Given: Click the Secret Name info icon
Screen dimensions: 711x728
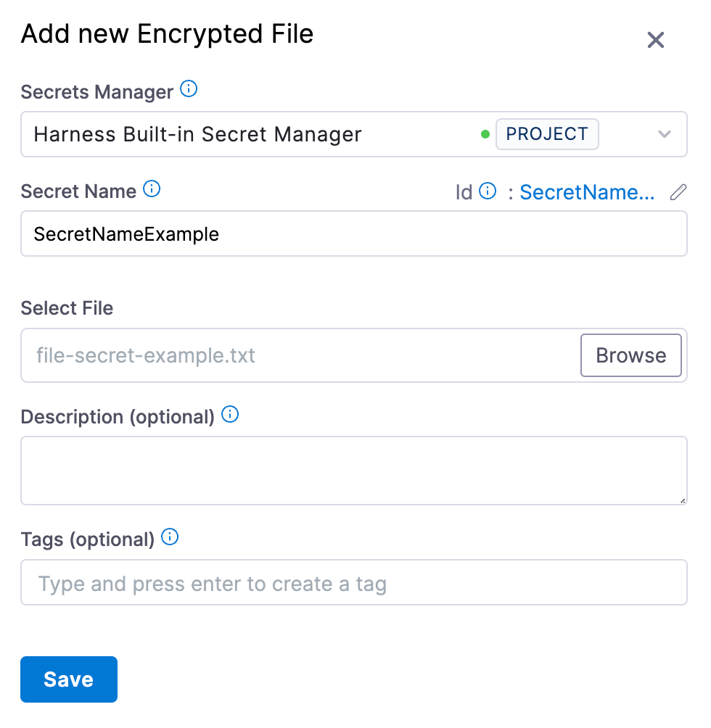Looking at the screenshot, I should (x=152, y=189).
